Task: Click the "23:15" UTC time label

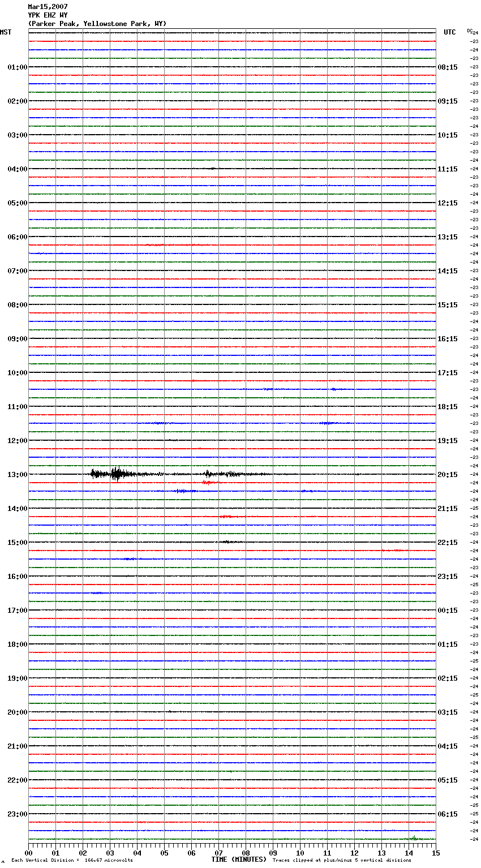Action: (448, 577)
